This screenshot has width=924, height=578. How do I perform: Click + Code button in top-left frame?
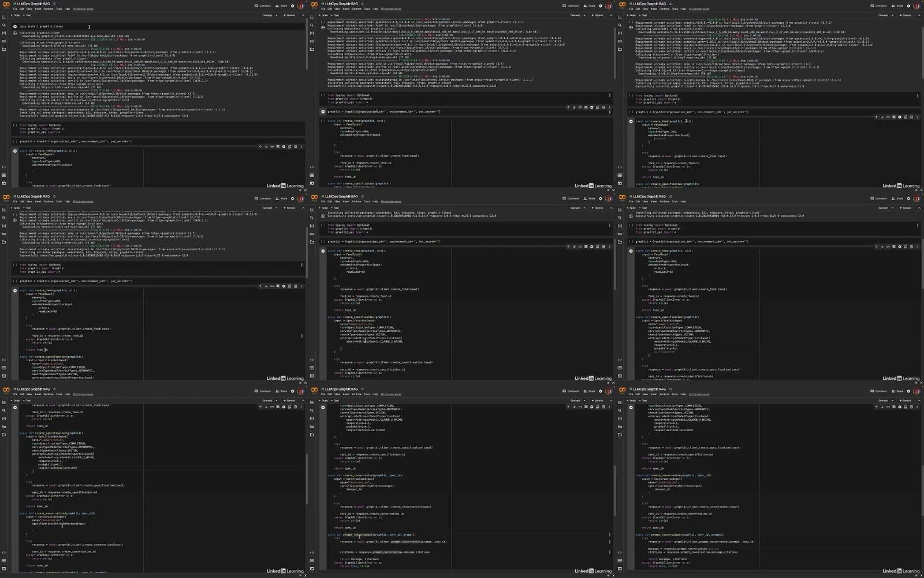pos(16,15)
